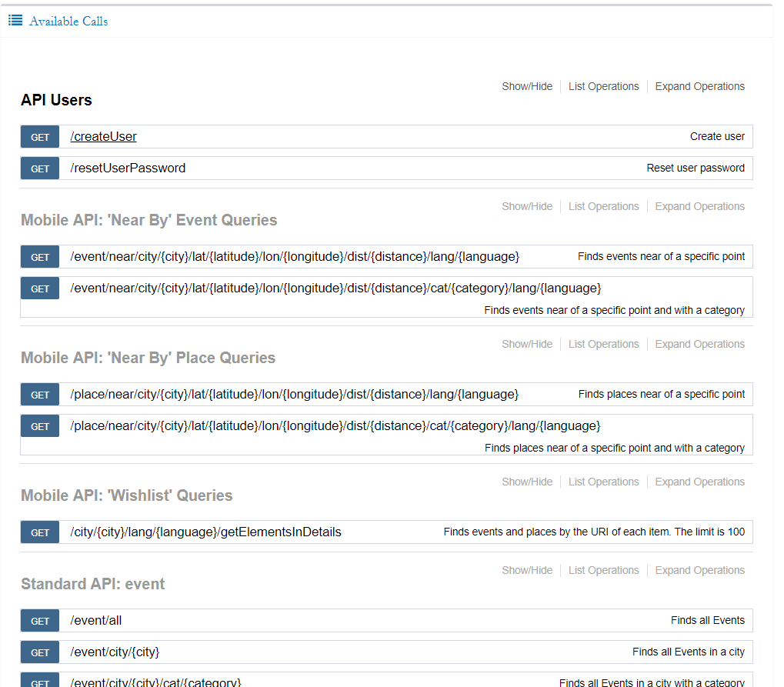This screenshot has width=784, height=687.
Task: Expand Operations for API Users
Action: coord(699,87)
